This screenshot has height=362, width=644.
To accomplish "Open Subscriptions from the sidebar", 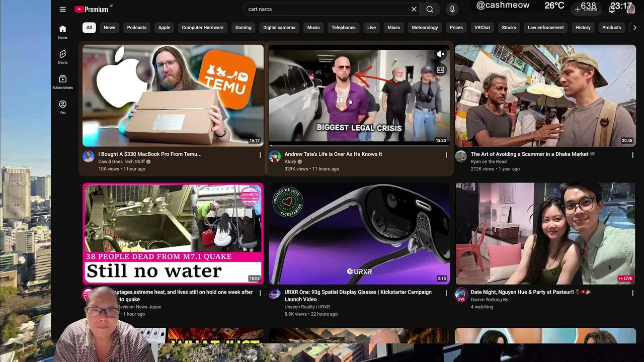I will 62,82.
